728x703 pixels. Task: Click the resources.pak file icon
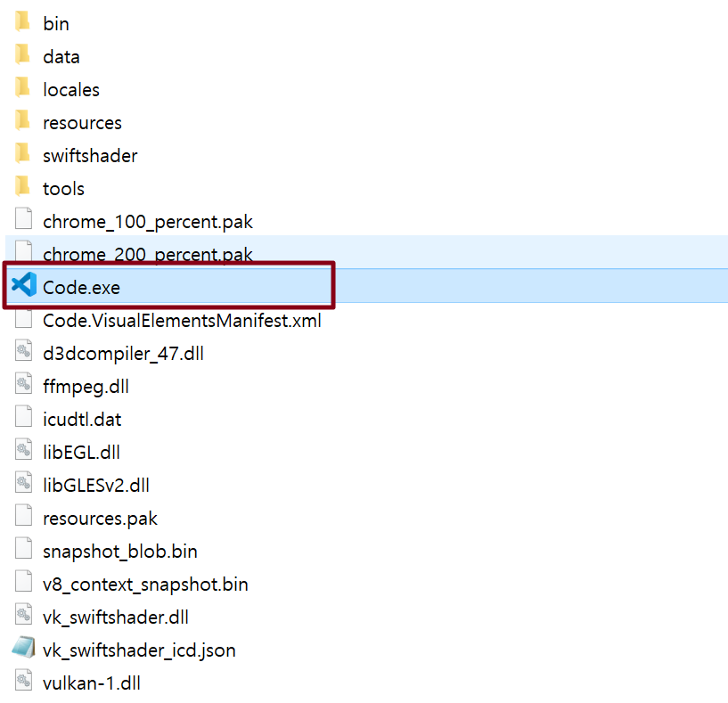23,515
